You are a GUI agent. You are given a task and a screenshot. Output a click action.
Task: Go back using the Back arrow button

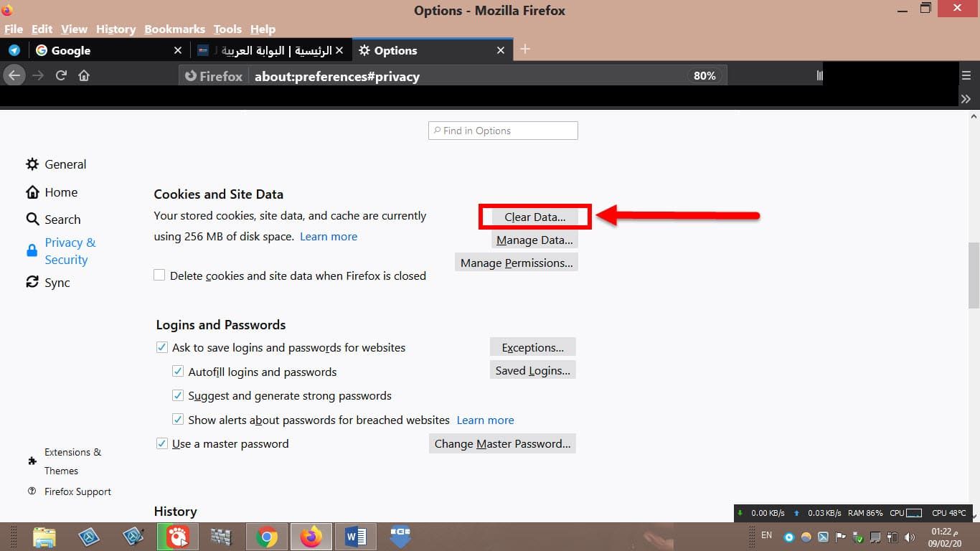[14, 75]
